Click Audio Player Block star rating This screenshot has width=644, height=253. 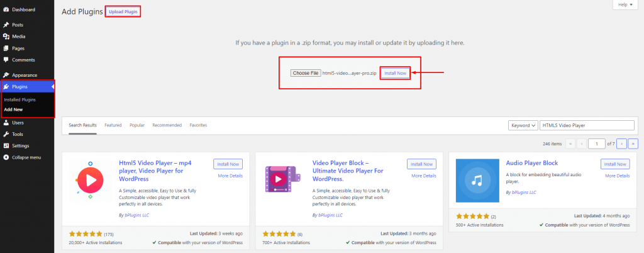click(x=473, y=216)
